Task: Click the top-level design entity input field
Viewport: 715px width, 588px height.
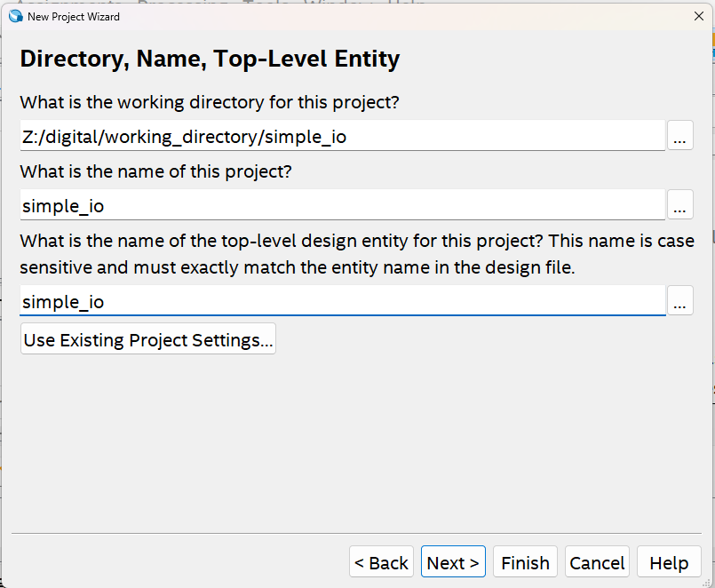Action: click(343, 300)
